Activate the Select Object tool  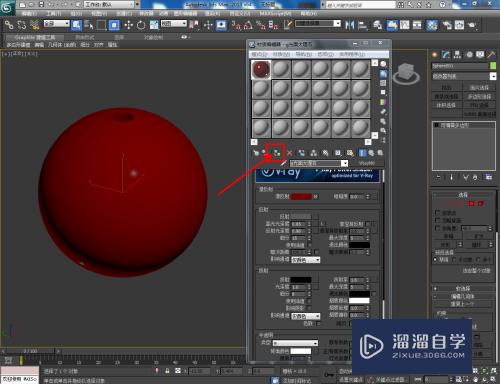76,25
